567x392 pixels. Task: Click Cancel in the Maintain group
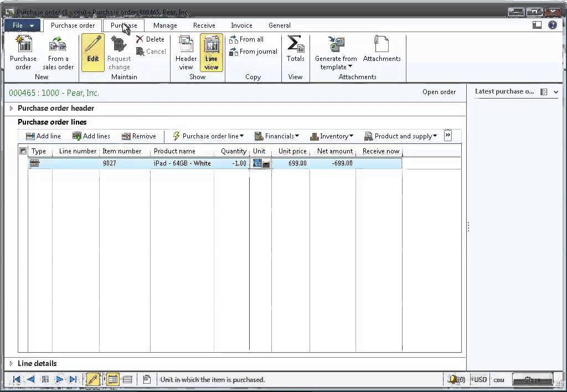click(151, 51)
